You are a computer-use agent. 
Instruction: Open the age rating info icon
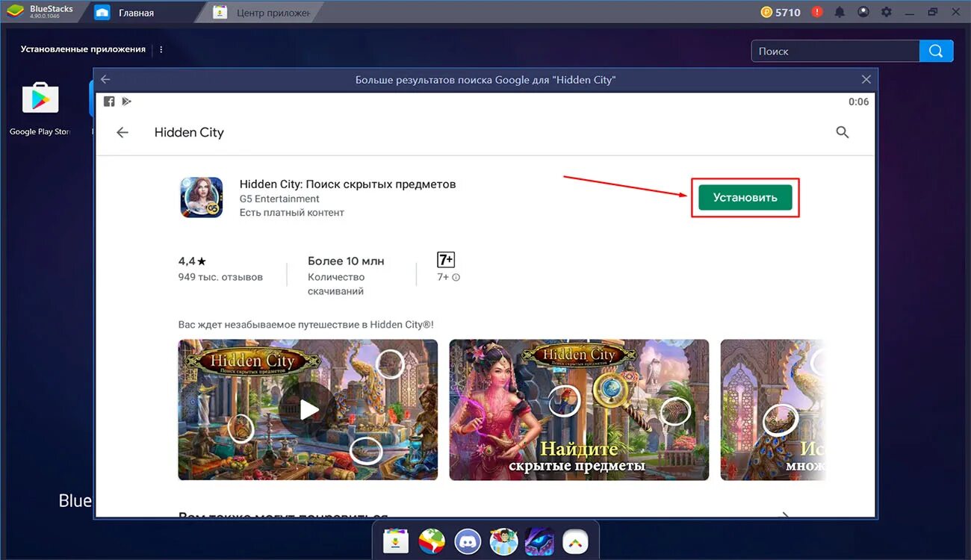pos(456,277)
